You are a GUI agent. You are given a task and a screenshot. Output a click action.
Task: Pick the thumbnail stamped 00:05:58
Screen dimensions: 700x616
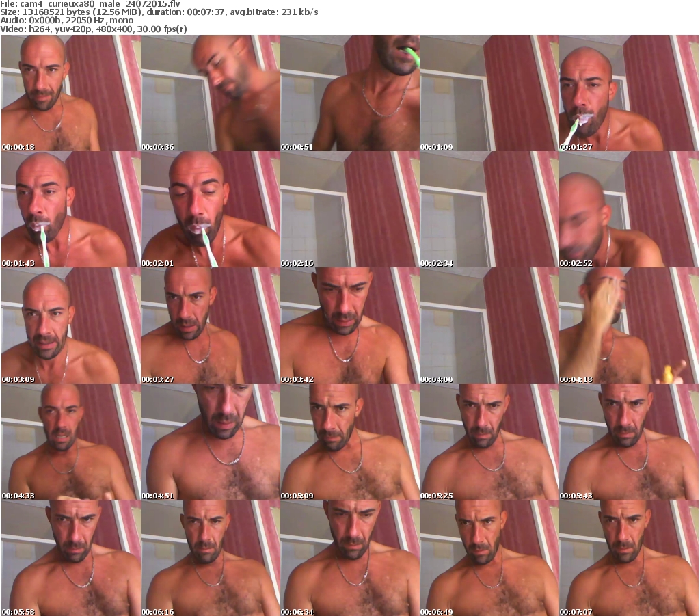[71, 558]
